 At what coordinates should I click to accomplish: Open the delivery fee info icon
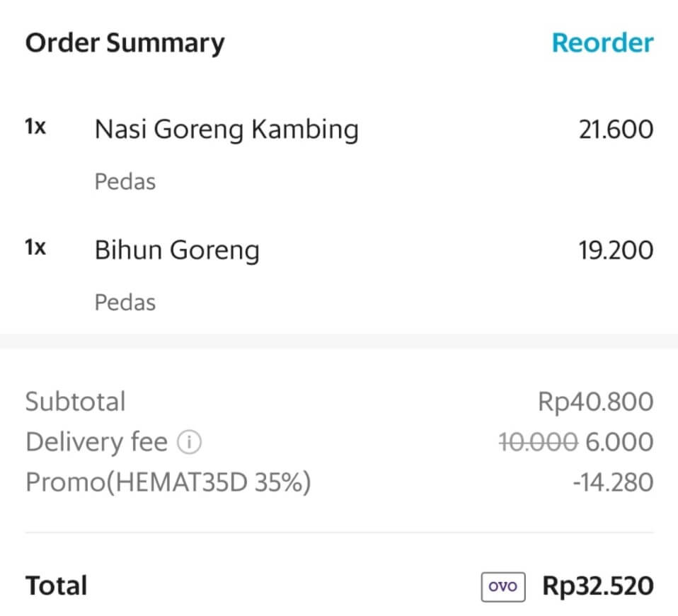[x=189, y=442]
